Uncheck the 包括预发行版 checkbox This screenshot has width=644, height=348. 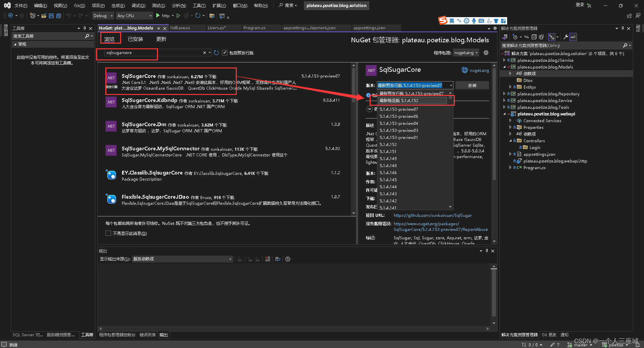[x=225, y=52]
